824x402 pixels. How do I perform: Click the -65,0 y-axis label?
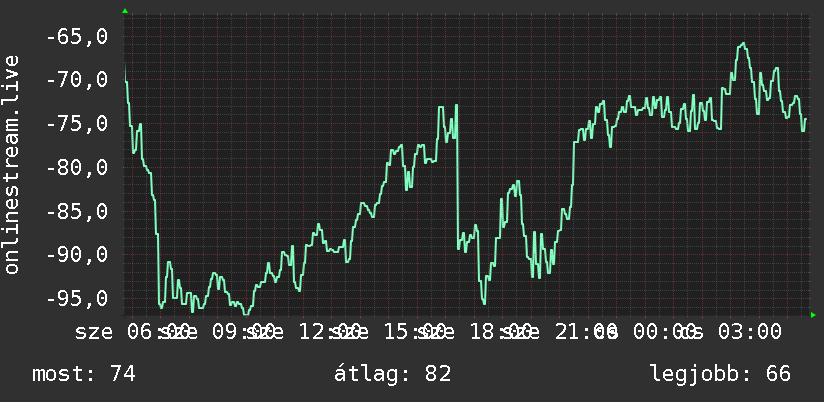(x=76, y=37)
